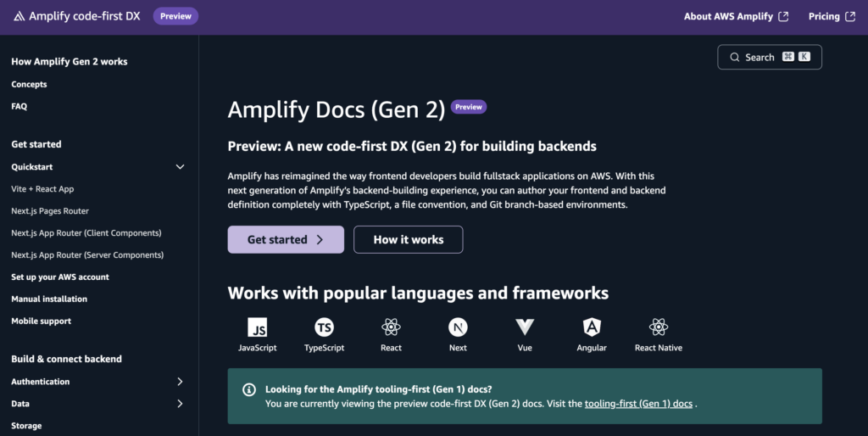
Task: Click the How it works button
Action: [x=408, y=239]
